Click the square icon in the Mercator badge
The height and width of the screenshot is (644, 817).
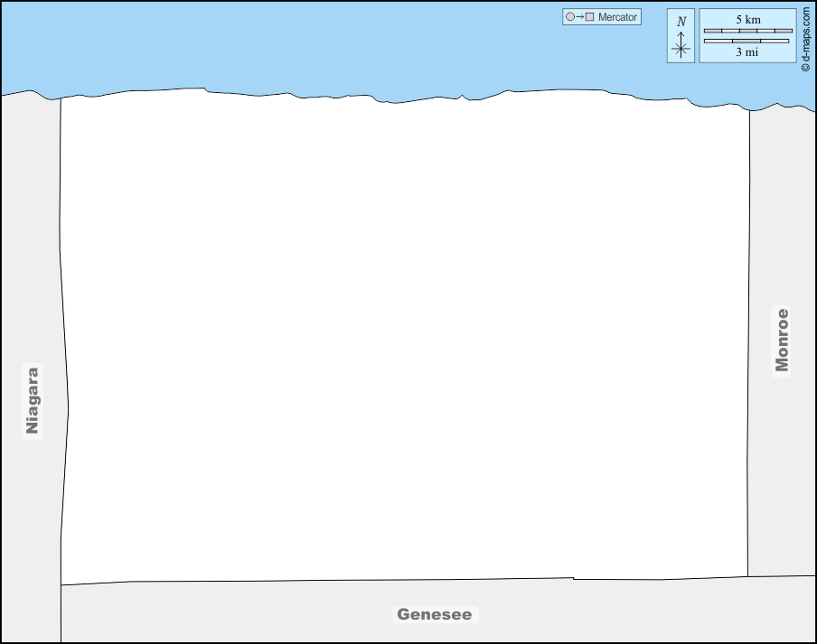[589, 17]
